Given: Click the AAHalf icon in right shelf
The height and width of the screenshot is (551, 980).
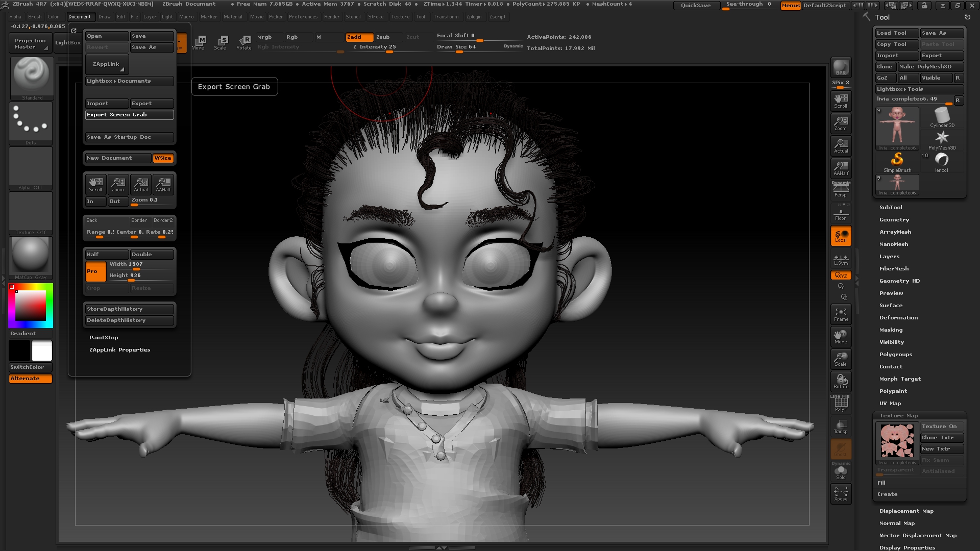Looking at the screenshot, I should point(841,168).
